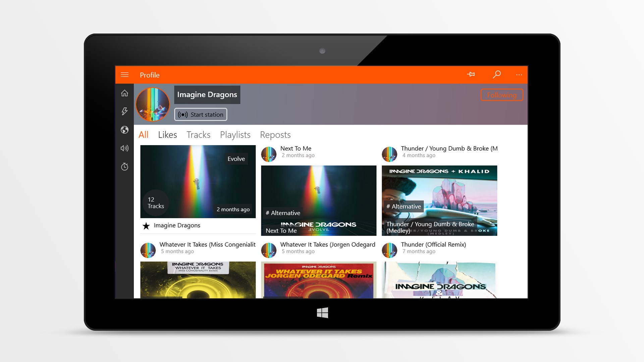Open the ellipsis more options menu
The image size is (644, 362).
(519, 74)
